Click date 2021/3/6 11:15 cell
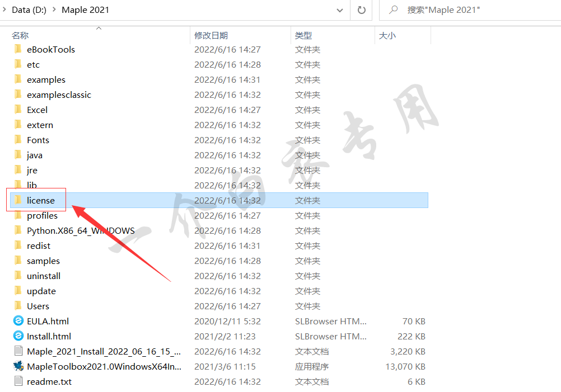561x392 pixels. (225, 367)
